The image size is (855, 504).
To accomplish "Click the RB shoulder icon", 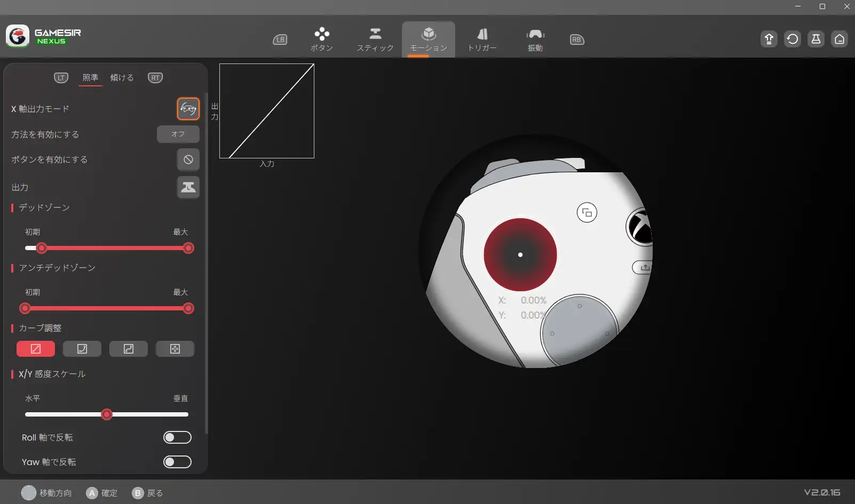I will tap(577, 39).
